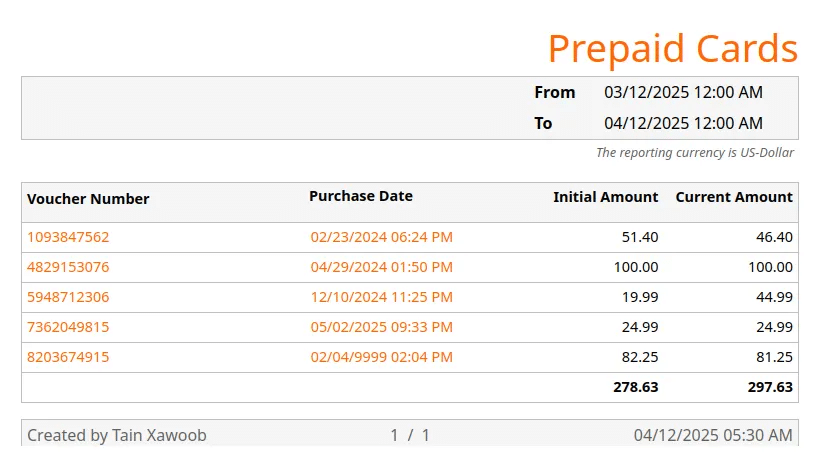Viewport: 818px width, 463px height.
Task: Open voucher number 5948712306
Action: (x=68, y=297)
